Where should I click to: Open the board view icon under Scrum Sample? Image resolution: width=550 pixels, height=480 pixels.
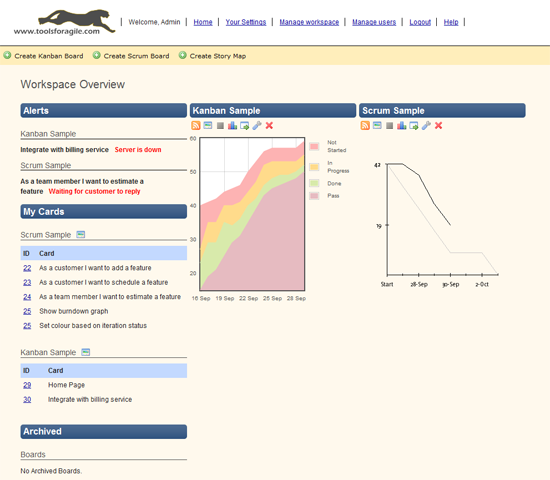(377, 125)
